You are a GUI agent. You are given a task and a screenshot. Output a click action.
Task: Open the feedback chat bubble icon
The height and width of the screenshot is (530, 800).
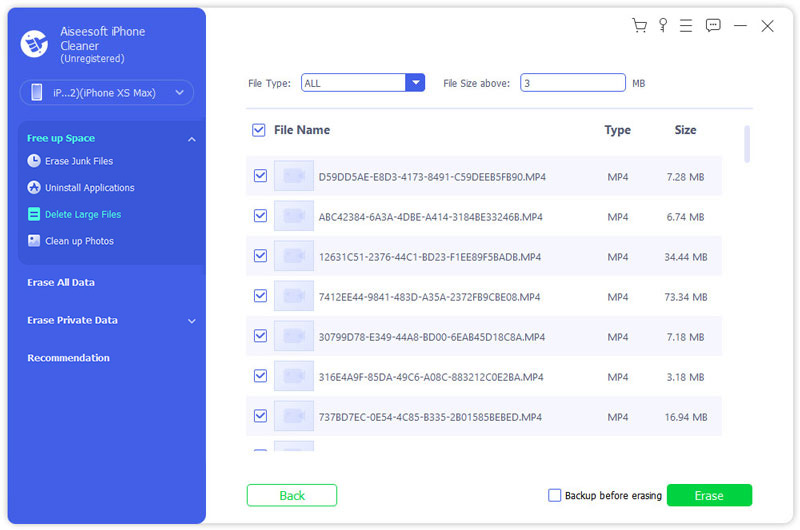(x=713, y=25)
